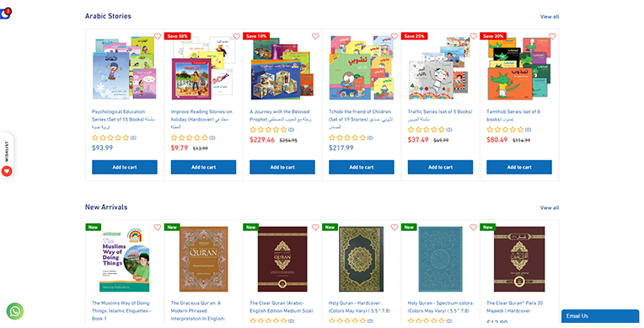
Task: Add Psychological Education Series to cart
Action: (125, 167)
